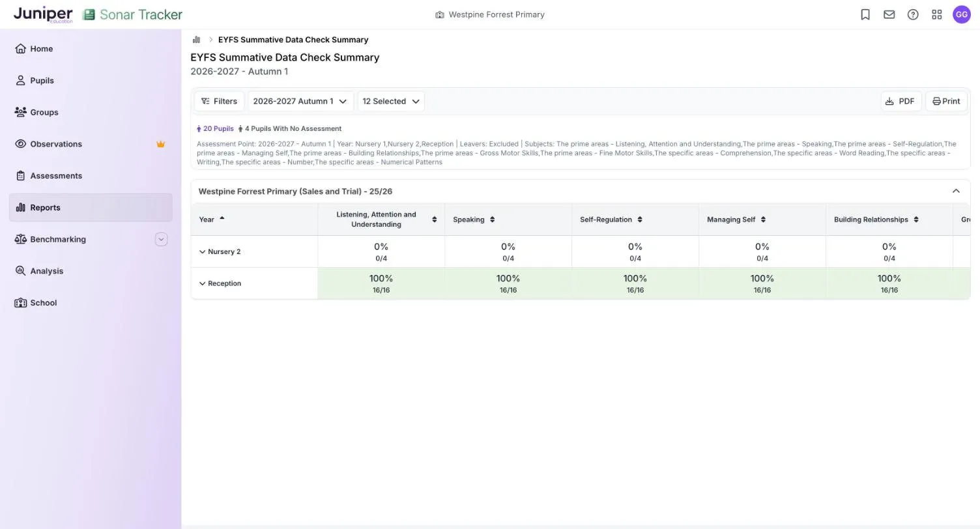The width and height of the screenshot is (980, 529).
Task: Sort the Self-Regulation column
Action: click(x=640, y=220)
